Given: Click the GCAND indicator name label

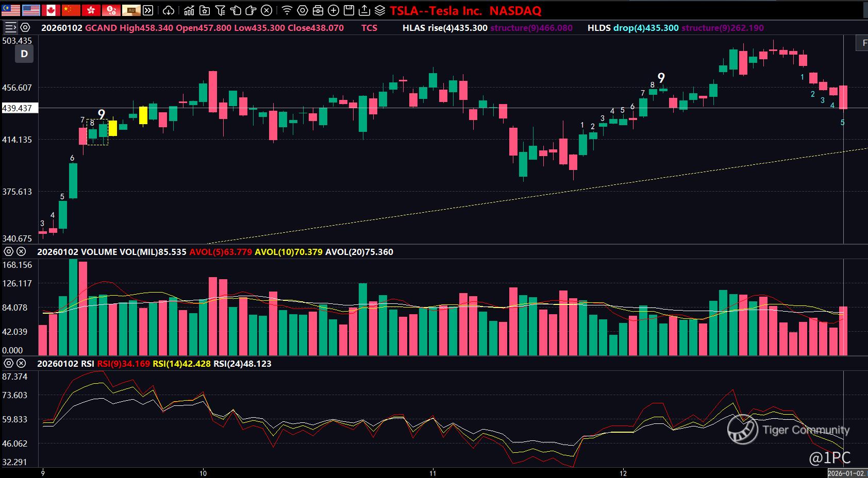Looking at the screenshot, I should tap(101, 28).
